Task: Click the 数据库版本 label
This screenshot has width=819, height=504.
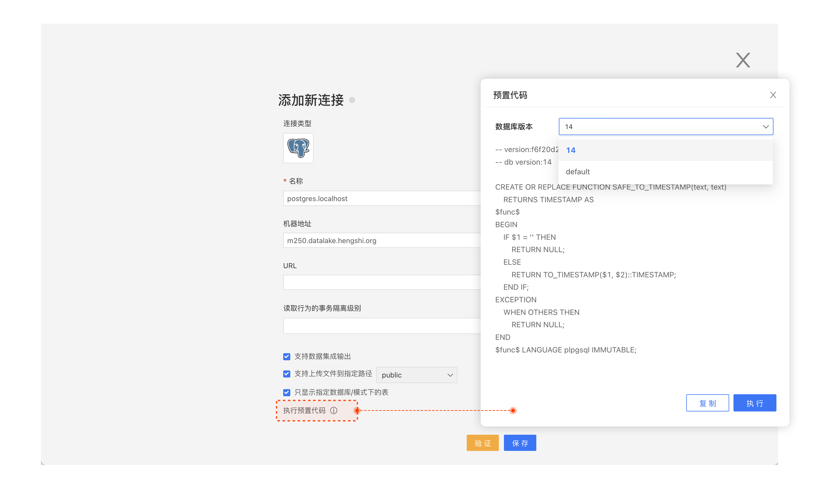Action: (x=514, y=127)
